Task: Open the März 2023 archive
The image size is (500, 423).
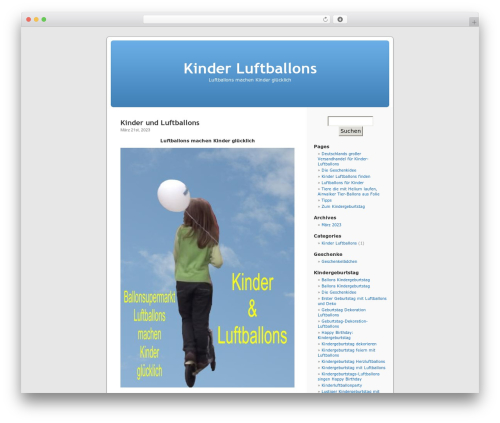Action: coord(331,225)
